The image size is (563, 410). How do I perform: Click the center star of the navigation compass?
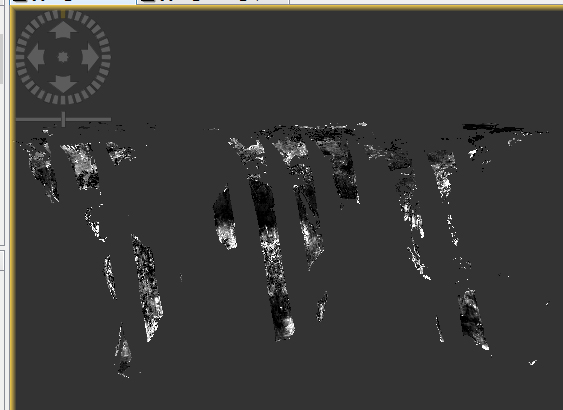[63, 57]
